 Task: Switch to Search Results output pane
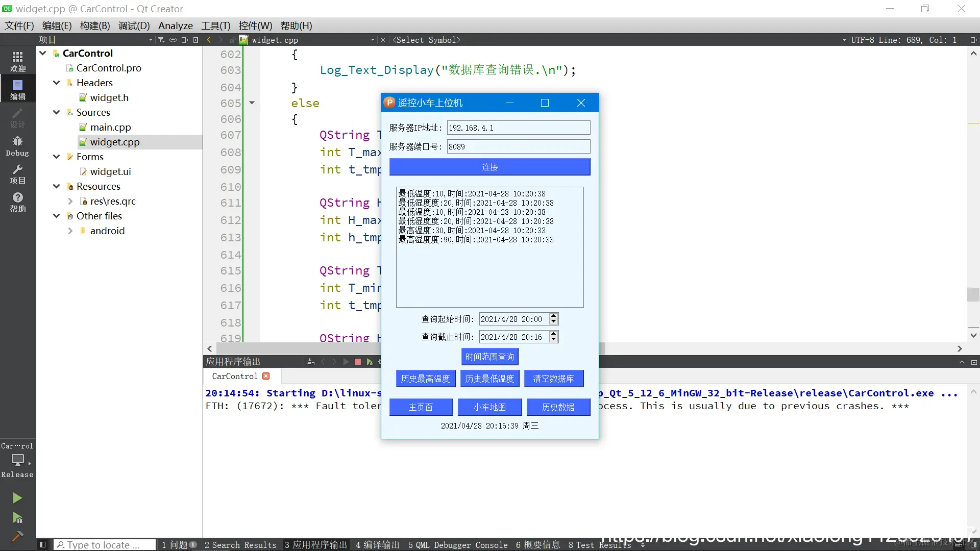tap(240, 545)
